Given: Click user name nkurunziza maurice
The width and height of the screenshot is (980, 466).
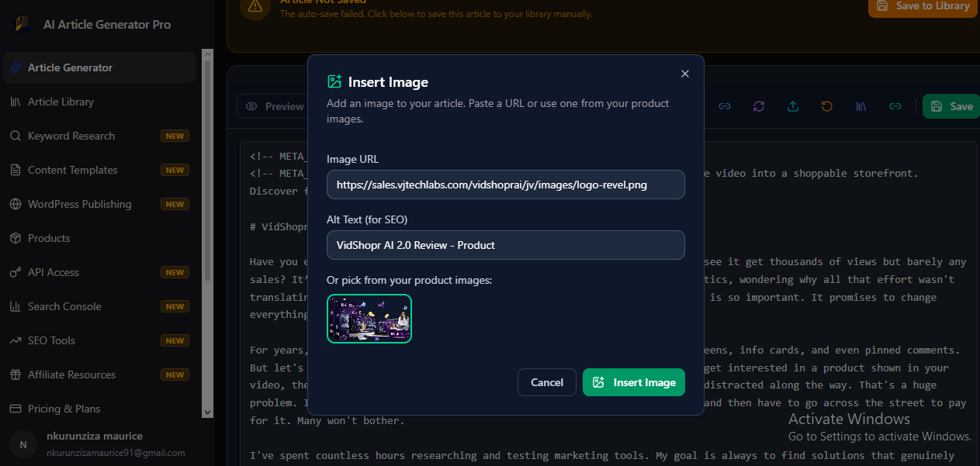Looking at the screenshot, I should tap(95, 436).
